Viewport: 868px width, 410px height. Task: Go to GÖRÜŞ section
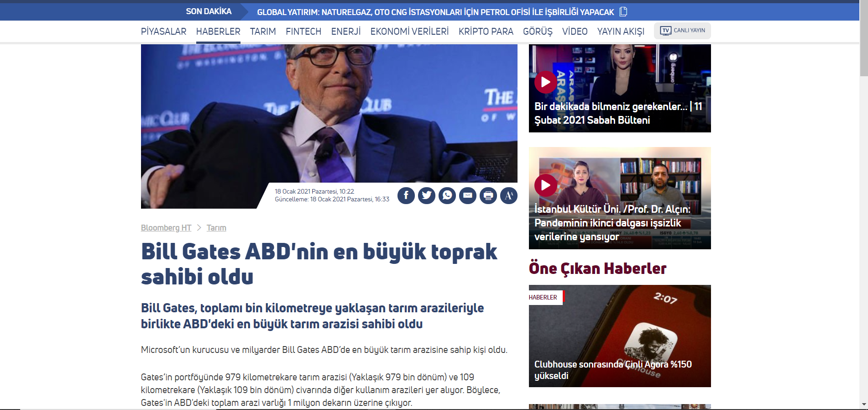pos(538,32)
